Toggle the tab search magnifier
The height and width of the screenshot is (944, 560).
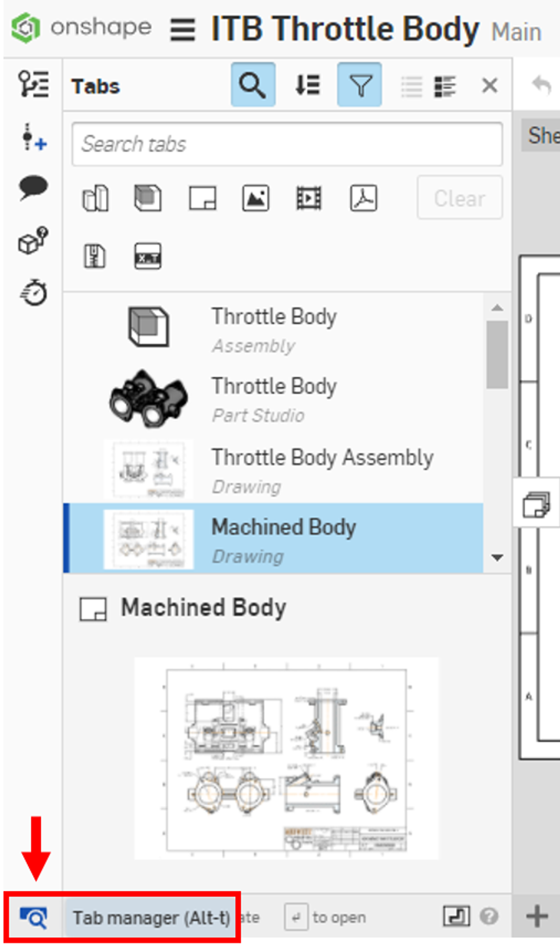[x=253, y=85]
